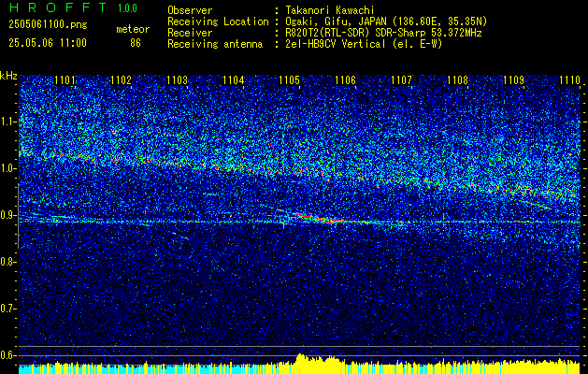The image size is (588, 374).
Task: Click the timestamp 25.05.06 11:00
Action: [x=48, y=43]
